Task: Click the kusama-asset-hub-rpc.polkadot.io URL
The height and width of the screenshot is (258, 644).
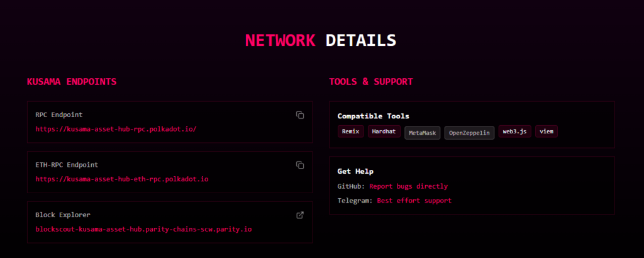Action: point(116,129)
